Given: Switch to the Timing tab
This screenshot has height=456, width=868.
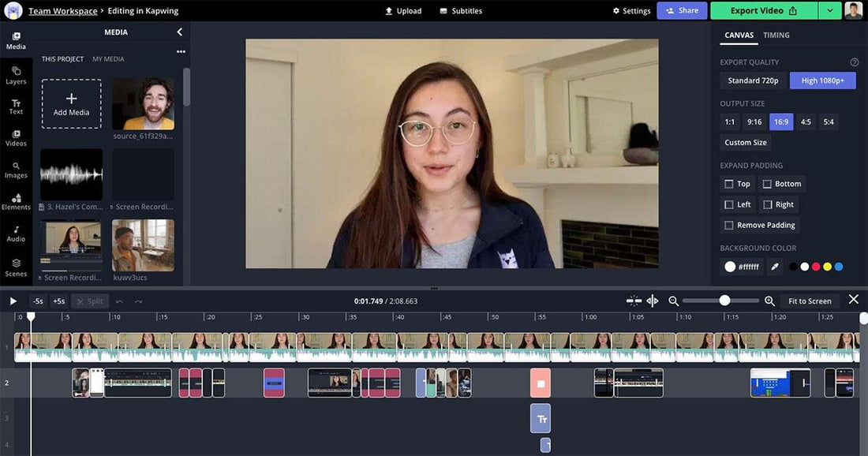Looking at the screenshot, I should [x=776, y=36].
